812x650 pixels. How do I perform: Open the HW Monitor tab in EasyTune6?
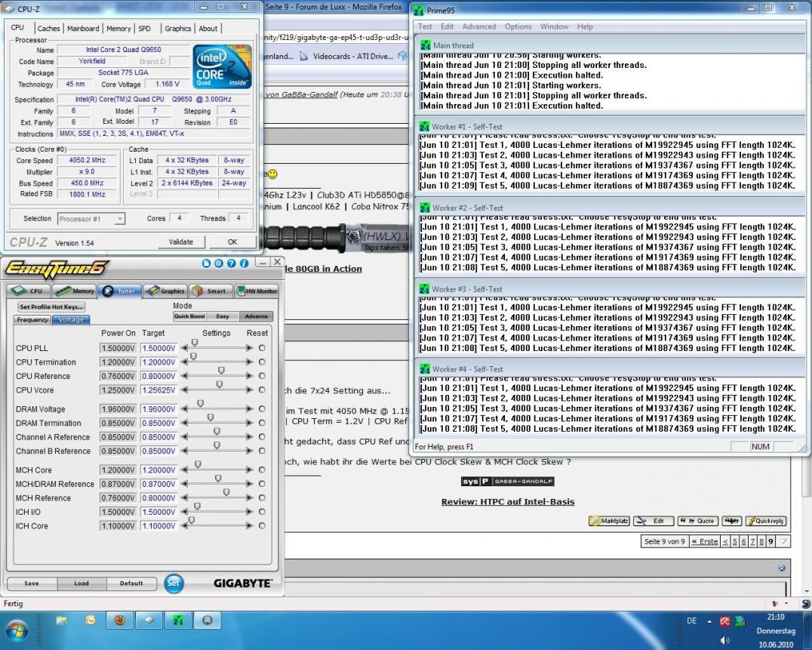pos(257,291)
